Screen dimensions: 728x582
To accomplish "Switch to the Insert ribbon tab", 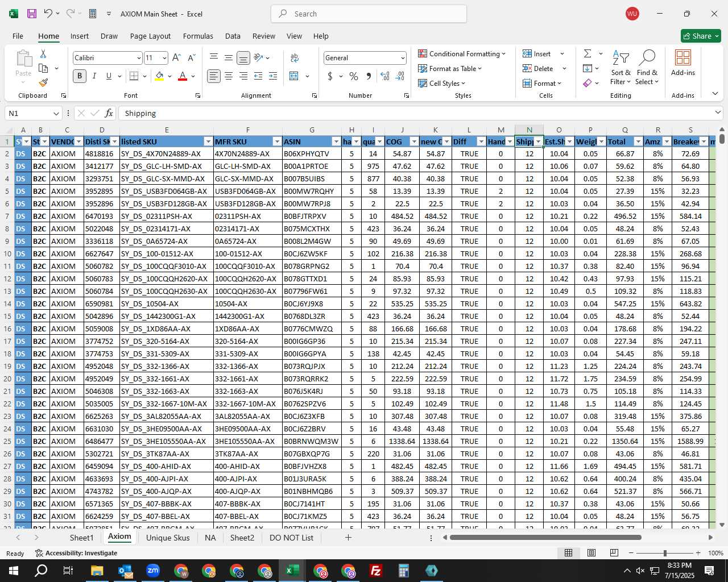I will [x=80, y=36].
